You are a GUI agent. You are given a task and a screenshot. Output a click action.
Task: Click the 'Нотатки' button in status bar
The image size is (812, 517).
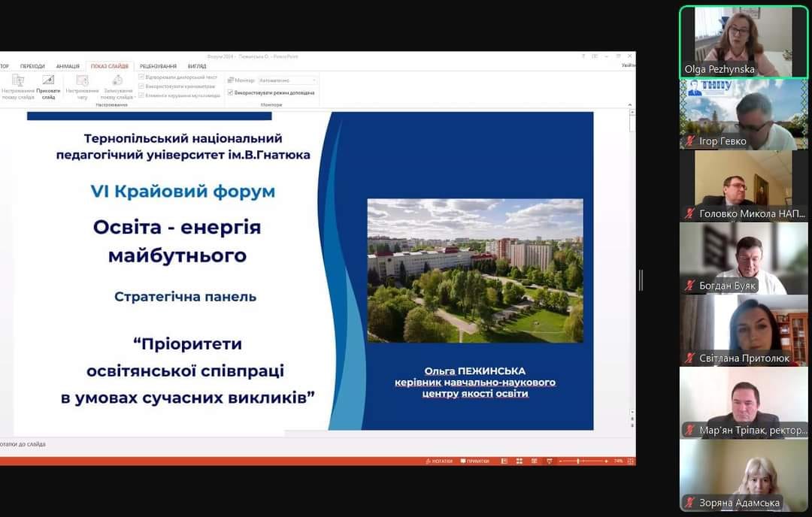pyautogui.click(x=440, y=461)
